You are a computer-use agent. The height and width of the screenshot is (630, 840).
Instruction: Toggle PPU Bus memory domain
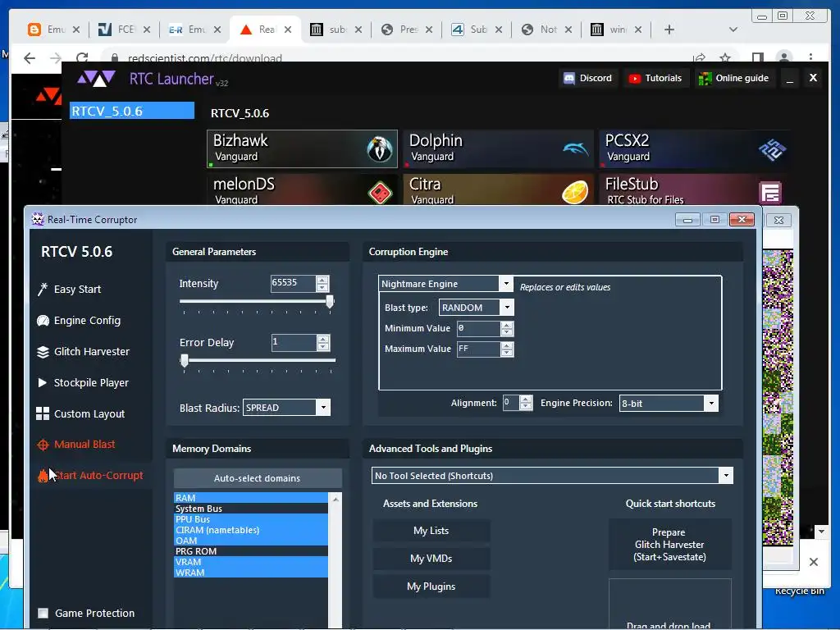[251, 519]
